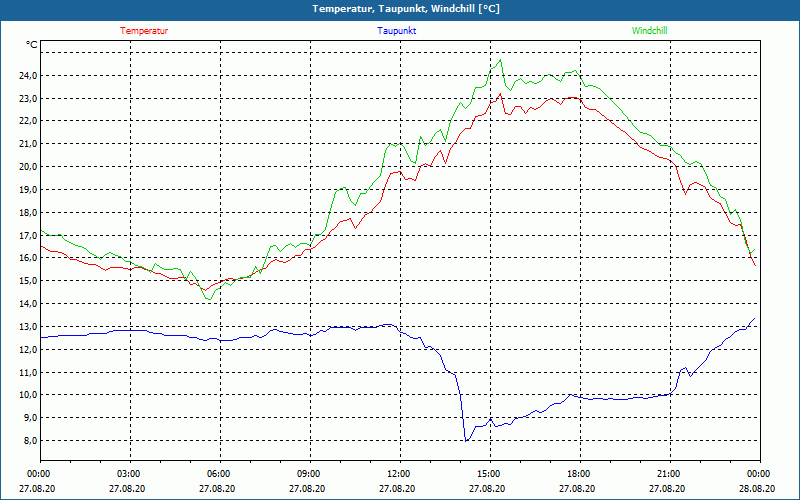Click the 12,0 y-axis label

tap(28, 349)
